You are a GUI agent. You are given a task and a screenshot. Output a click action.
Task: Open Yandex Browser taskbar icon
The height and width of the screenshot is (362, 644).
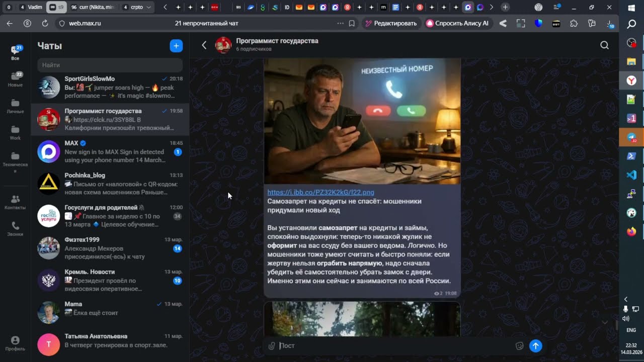click(631, 80)
